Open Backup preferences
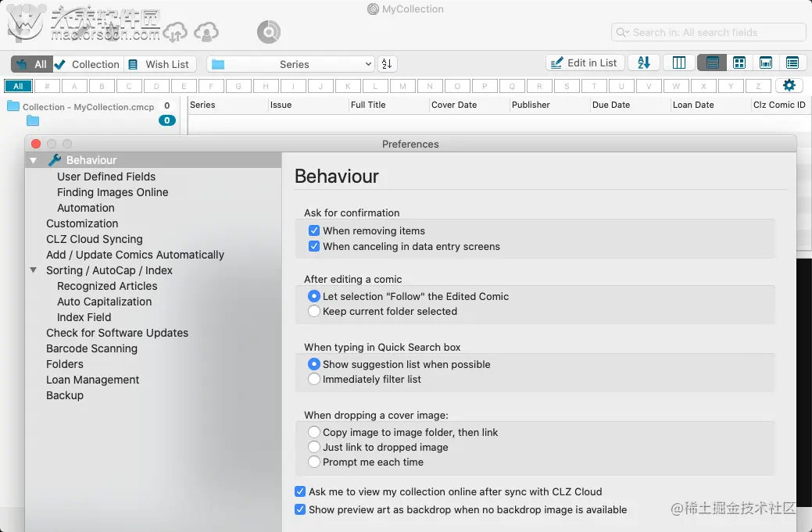This screenshot has width=812, height=532. click(65, 395)
